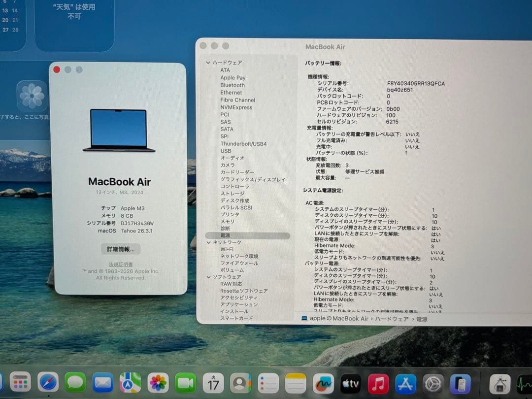Open Calendar showing 17 in the Dock

[213, 383]
